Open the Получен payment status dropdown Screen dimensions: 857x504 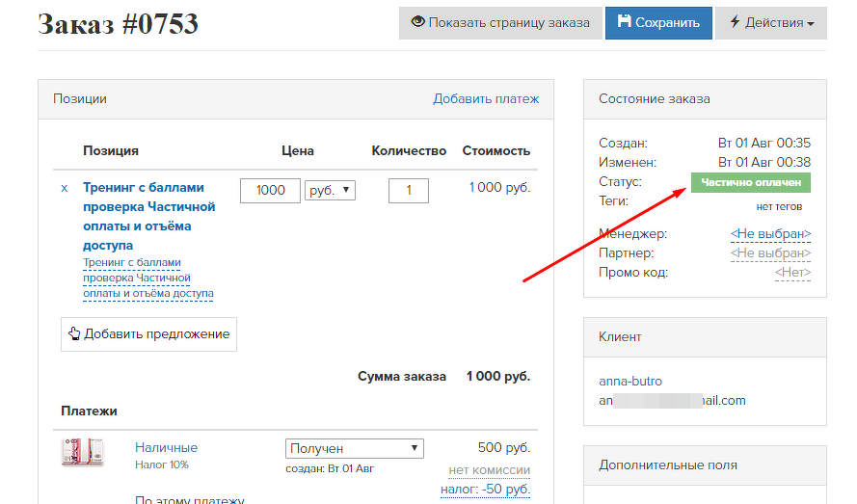coord(354,448)
